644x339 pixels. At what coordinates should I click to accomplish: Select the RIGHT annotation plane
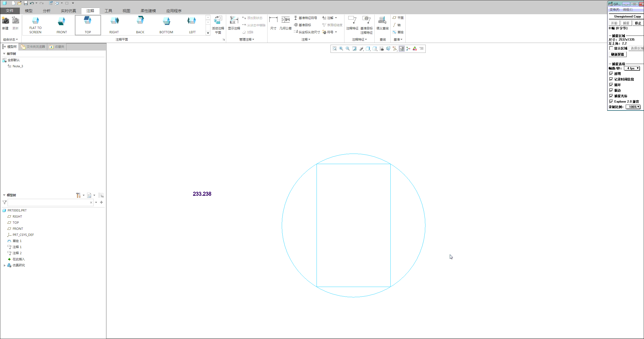click(x=114, y=25)
